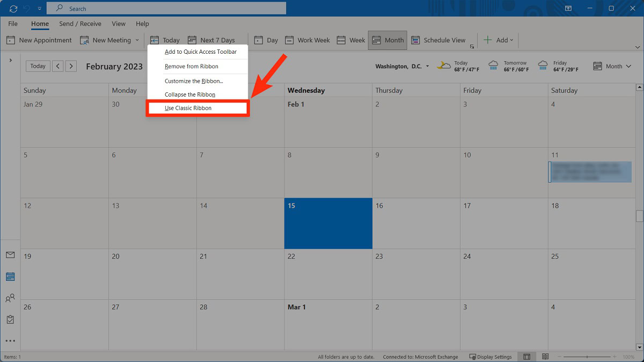Screen dimensions: 644x362
Task: Click the More apps ellipsis
Action: point(10,341)
